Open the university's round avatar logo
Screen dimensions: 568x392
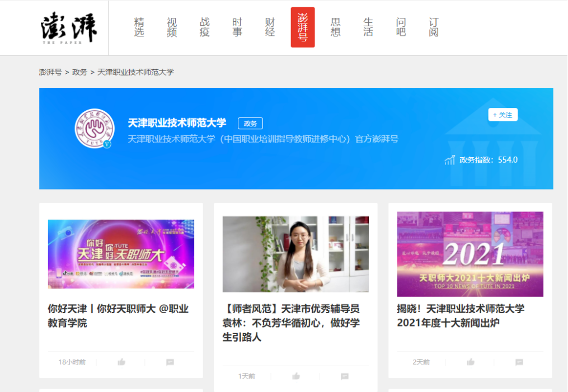[x=94, y=128]
